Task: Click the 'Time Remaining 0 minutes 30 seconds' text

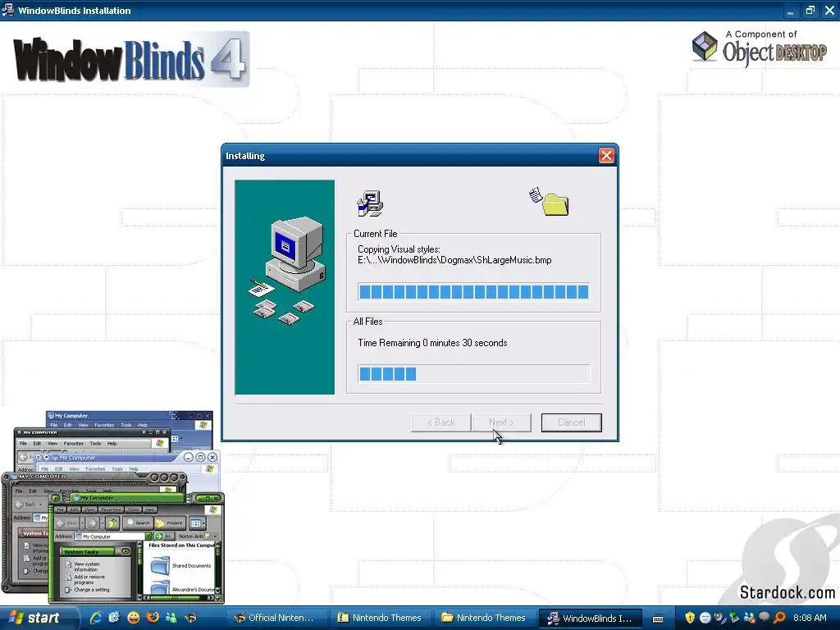Action: pyautogui.click(x=432, y=343)
